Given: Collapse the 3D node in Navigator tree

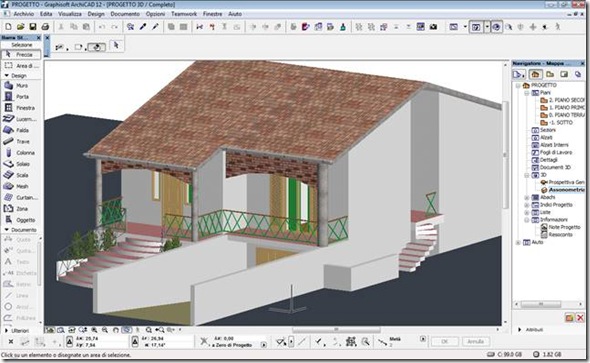Looking at the screenshot, I should [527, 175].
